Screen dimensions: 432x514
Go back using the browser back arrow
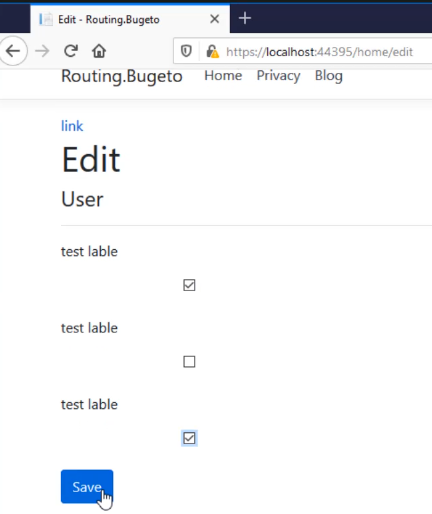[13, 51]
